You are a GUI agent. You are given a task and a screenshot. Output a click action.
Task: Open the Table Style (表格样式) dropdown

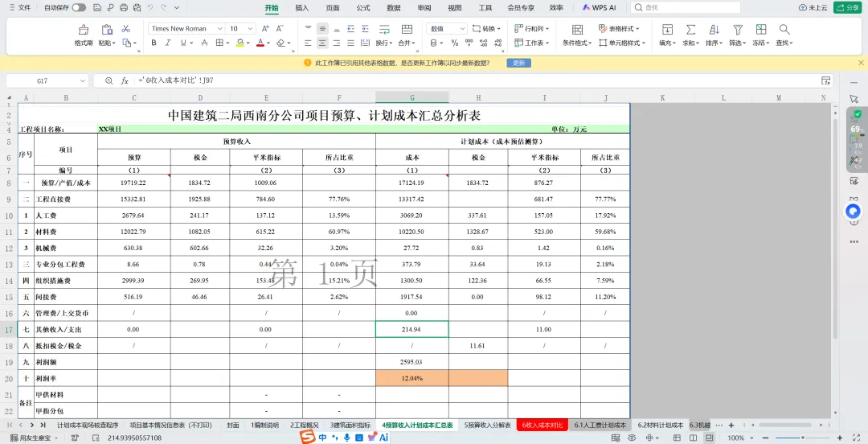tap(619, 28)
